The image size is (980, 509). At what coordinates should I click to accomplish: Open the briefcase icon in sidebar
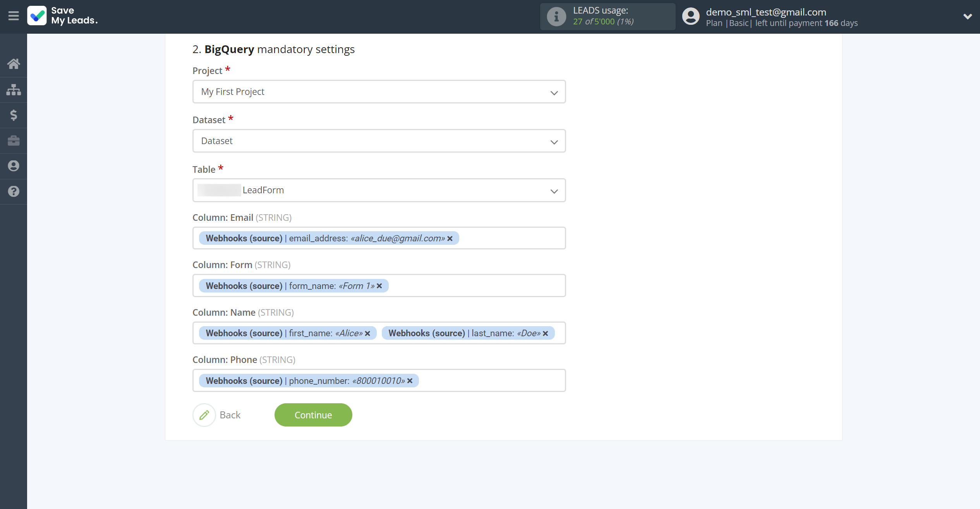click(x=14, y=140)
